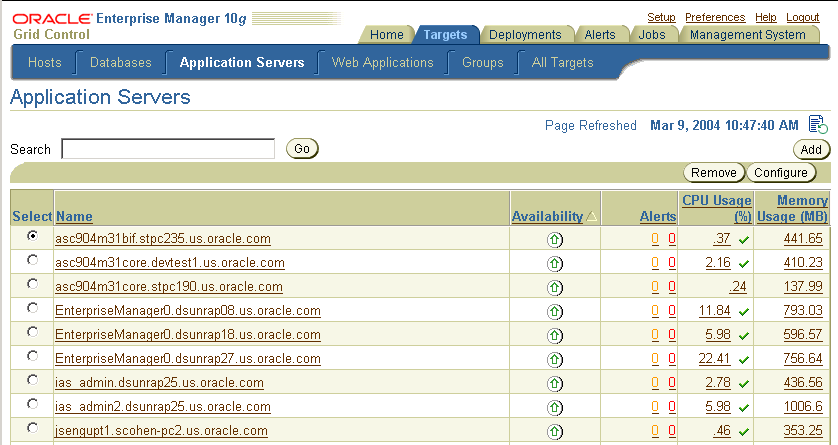Click the Remove button

coord(713,173)
